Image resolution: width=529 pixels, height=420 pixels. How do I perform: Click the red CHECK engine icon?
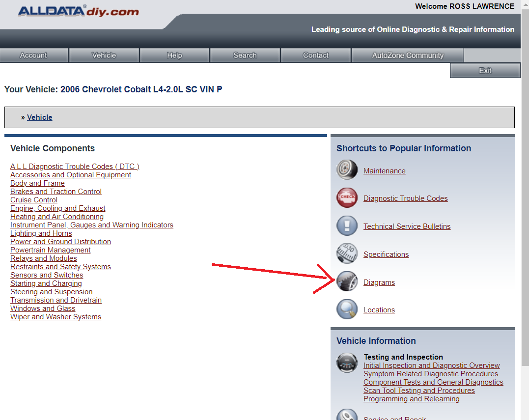pos(347,197)
